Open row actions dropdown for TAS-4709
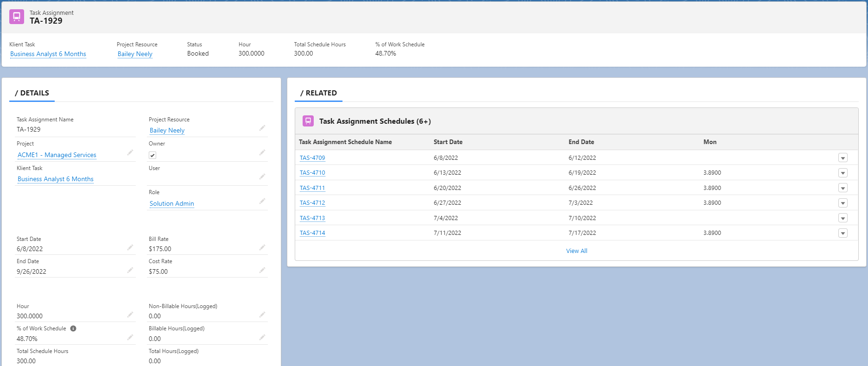The width and height of the screenshot is (868, 366). 843,158
